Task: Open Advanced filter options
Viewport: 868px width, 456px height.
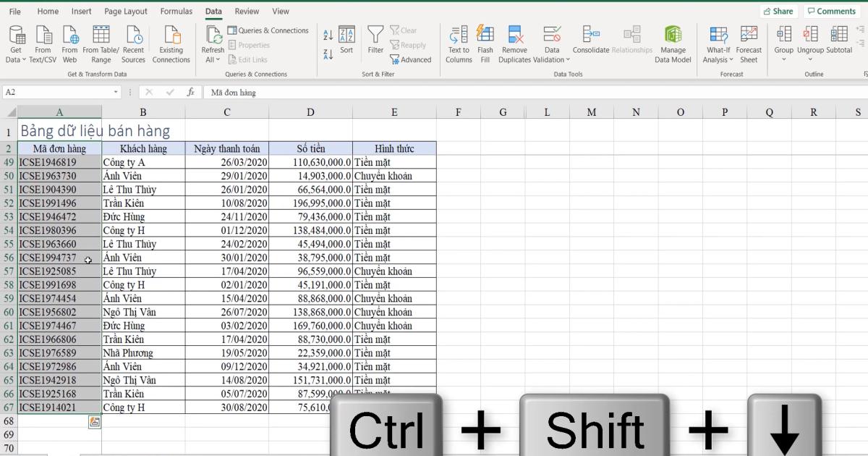Action: pyautogui.click(x=411, y=59)
